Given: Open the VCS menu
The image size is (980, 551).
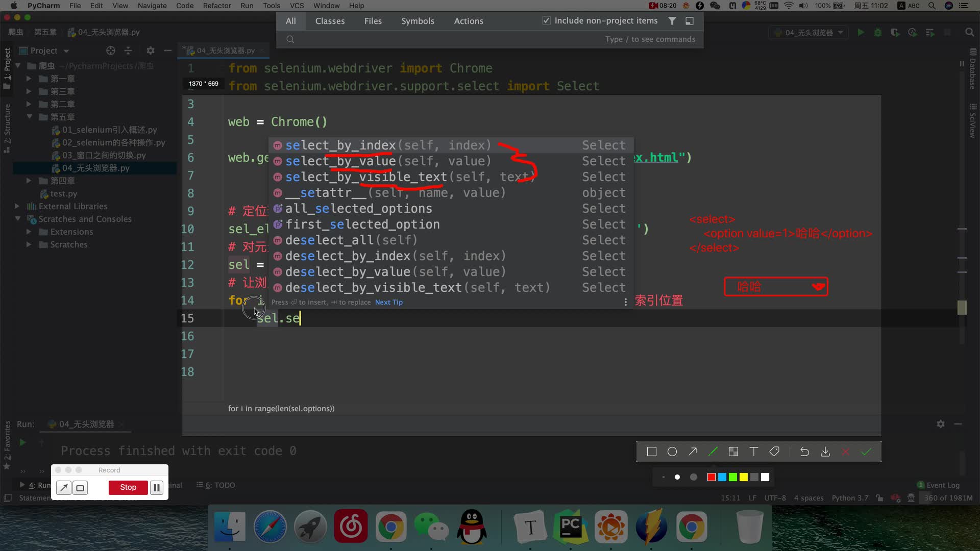Looking at the screenshot, I should pyautogui.click(x=297, y=6).
